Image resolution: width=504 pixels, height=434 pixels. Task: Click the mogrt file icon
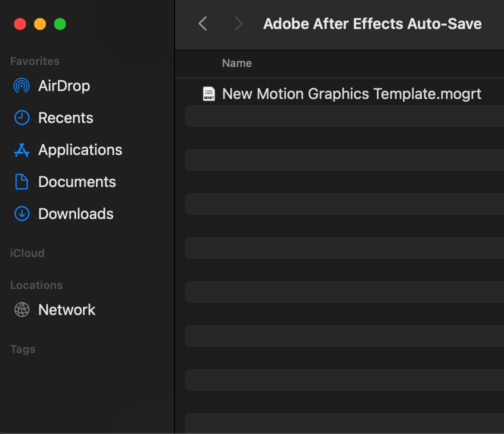[x=209, y=94]
